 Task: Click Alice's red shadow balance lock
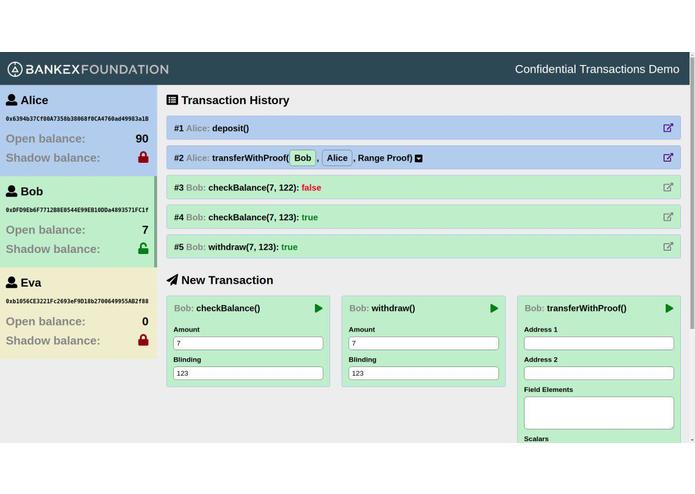143,157
